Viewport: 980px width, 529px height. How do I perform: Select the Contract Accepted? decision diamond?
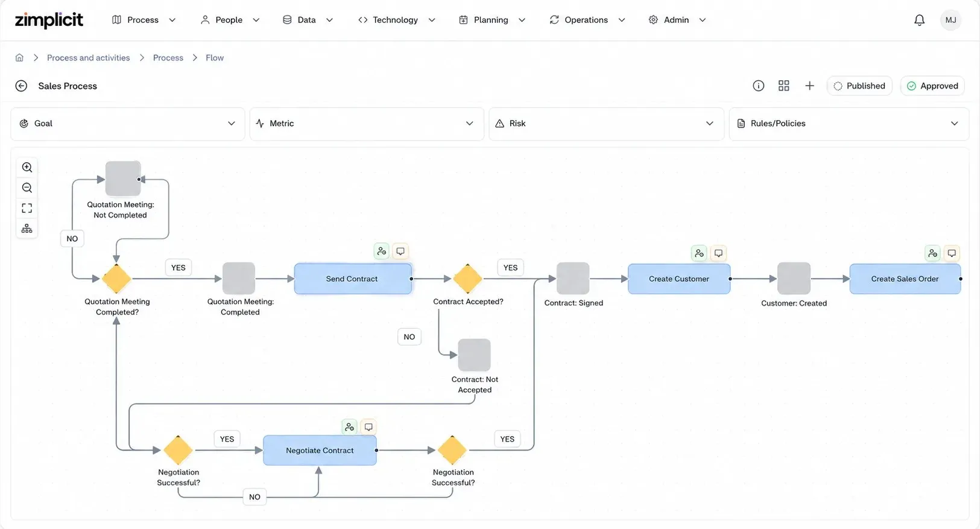click(x=467, y=279)
